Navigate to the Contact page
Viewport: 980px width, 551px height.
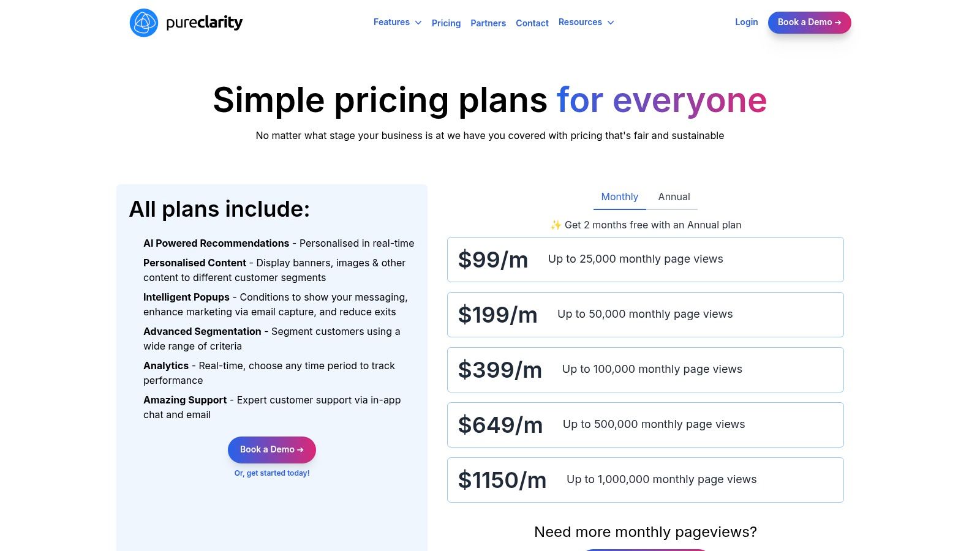coord(532,23)
